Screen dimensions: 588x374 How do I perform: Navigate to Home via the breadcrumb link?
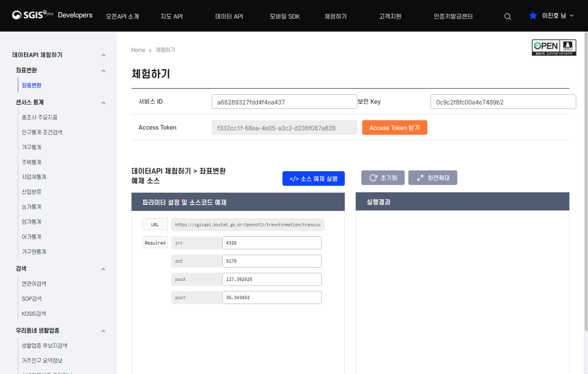(x=138, y=50)
